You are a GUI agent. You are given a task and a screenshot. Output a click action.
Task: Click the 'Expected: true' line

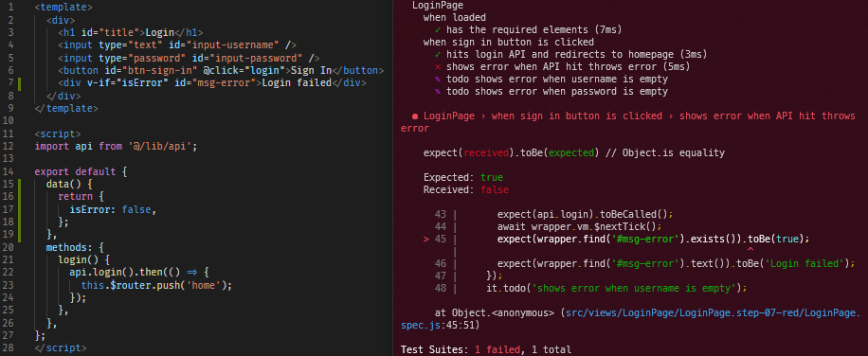point(463,177)
